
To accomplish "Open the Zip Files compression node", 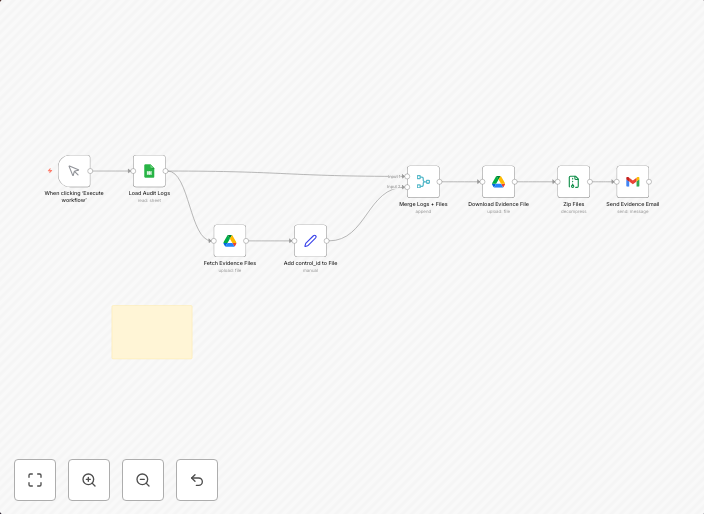I will 573,182.
